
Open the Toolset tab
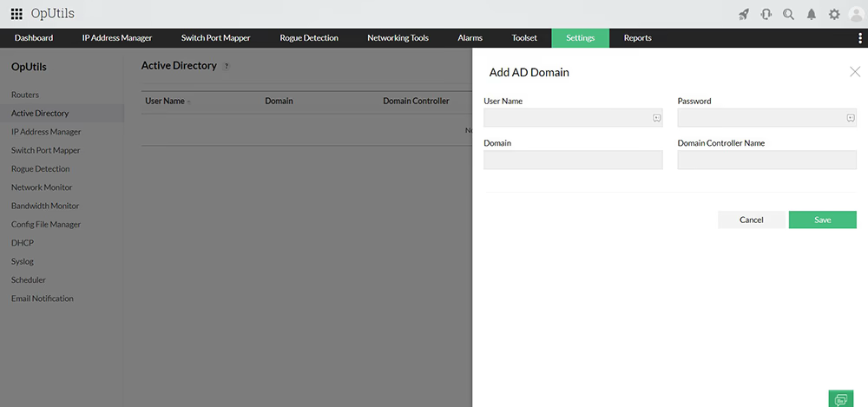click(x=524, y=38)
